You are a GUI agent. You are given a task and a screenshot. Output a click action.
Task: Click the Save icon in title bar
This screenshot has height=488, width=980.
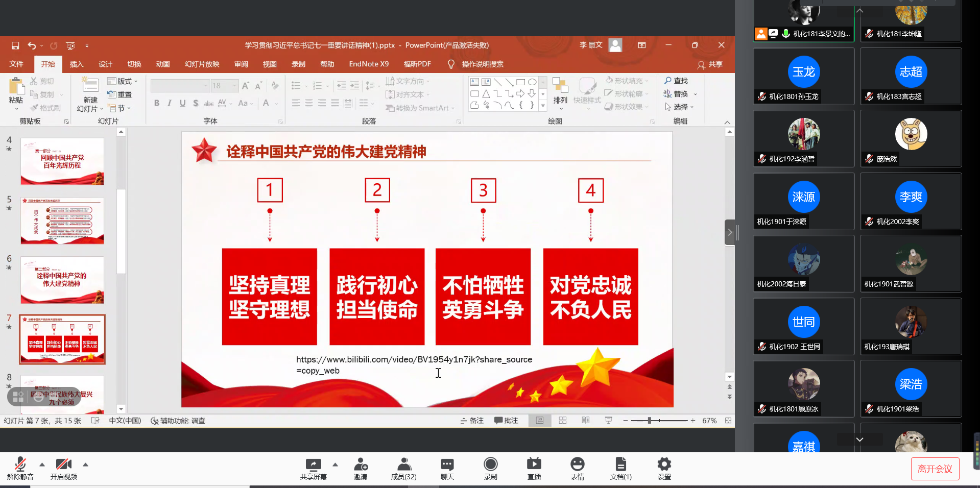(x=15, y=45)
